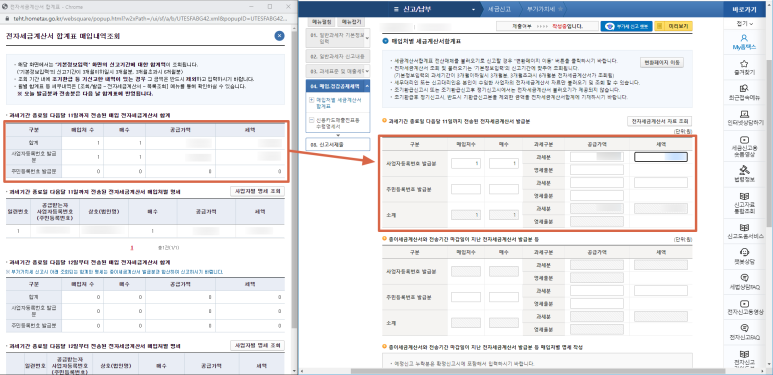Open 신고도움서비스 icon in sidebar
773x375 pixels.
tap(744, 231)
